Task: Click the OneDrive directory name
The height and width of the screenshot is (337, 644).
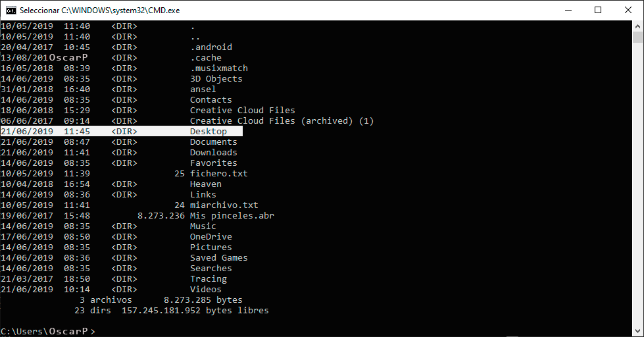Action: point(211,237)
